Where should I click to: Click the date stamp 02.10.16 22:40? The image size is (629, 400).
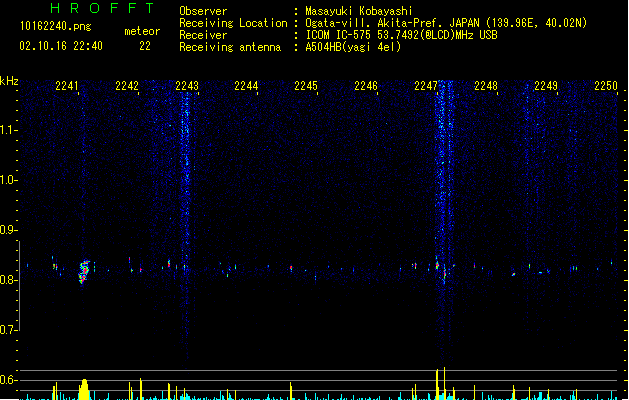click(x=61, y=46)
